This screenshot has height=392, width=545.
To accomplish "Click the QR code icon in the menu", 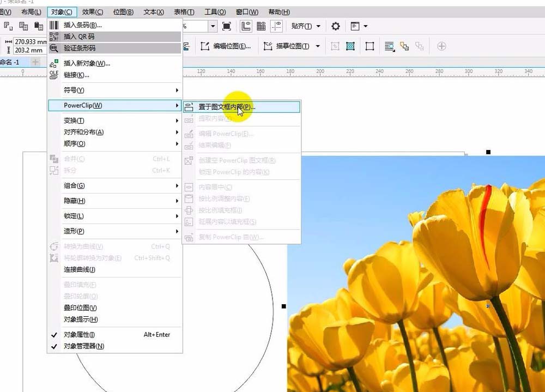I will pos(54,37).
